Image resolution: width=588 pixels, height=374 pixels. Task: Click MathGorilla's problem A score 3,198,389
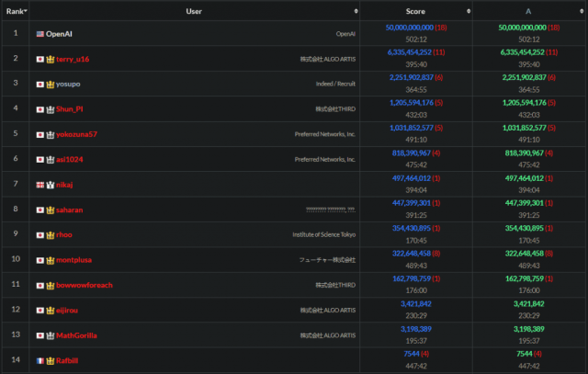(x=529, y=329)
